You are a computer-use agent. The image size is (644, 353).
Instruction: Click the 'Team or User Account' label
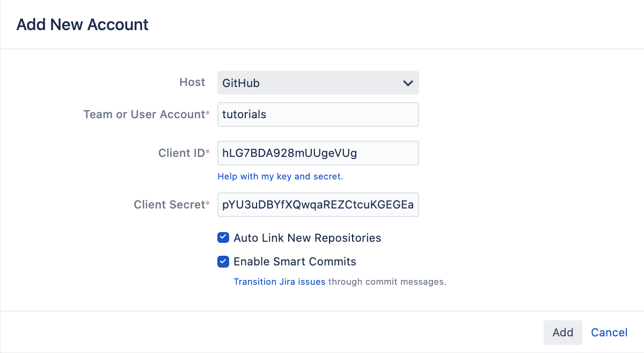click(144, 114)
